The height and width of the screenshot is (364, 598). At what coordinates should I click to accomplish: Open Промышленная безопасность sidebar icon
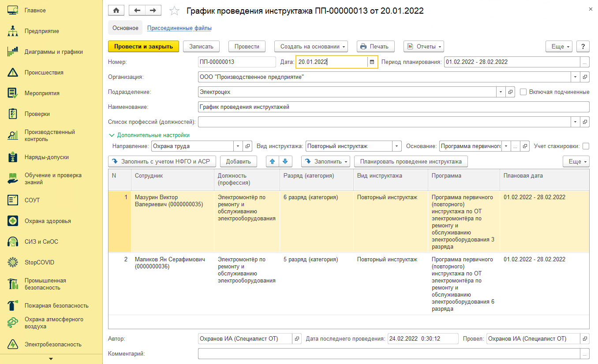click(12, 284)
